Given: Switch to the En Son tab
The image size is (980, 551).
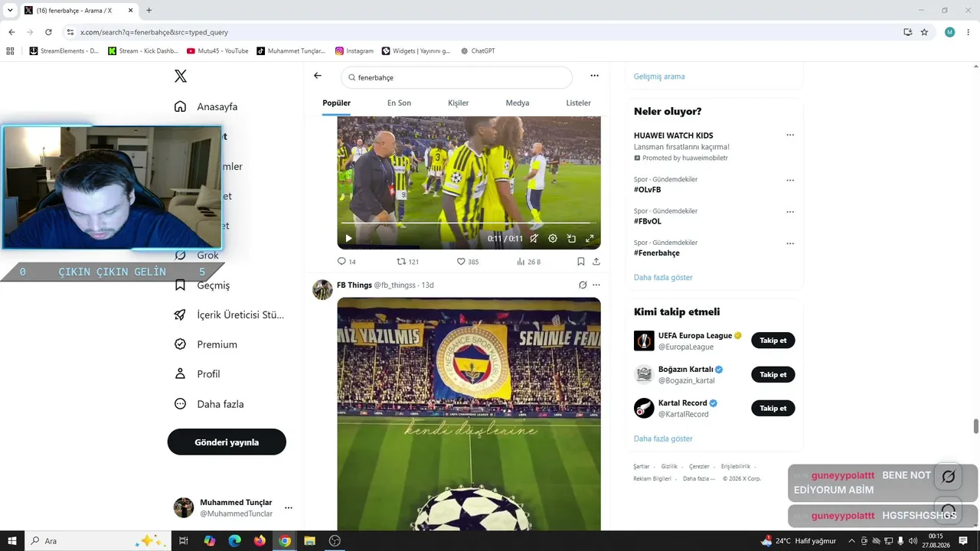Looking at the screenshot, I should 399,103.
